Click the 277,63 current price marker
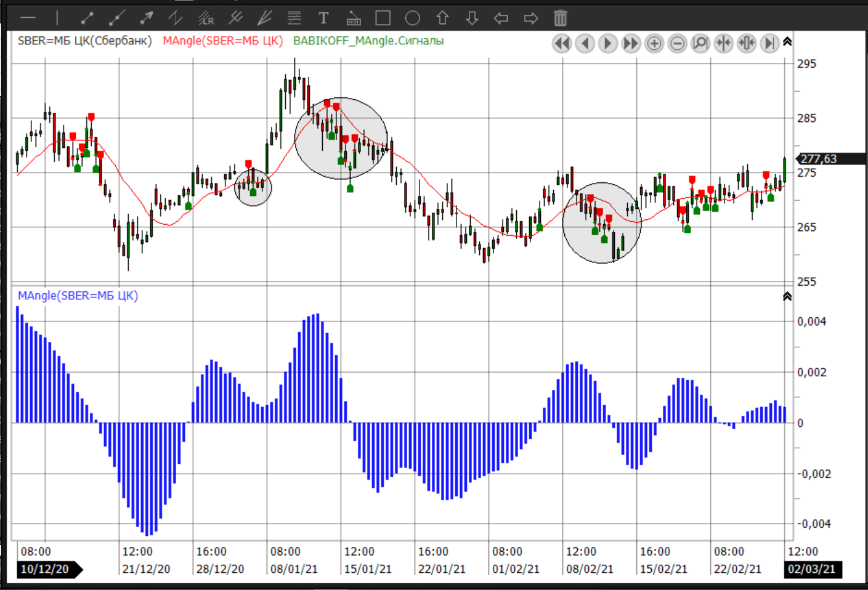 tap(819, 159)
